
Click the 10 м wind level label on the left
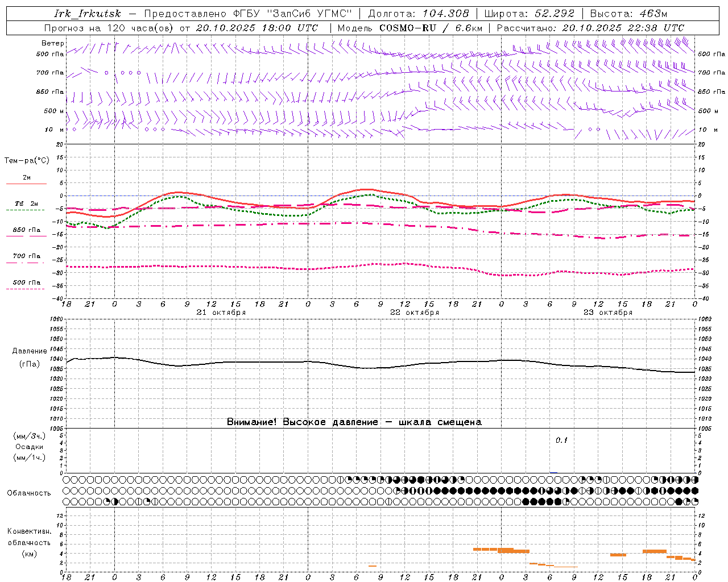tap(54, 130)
